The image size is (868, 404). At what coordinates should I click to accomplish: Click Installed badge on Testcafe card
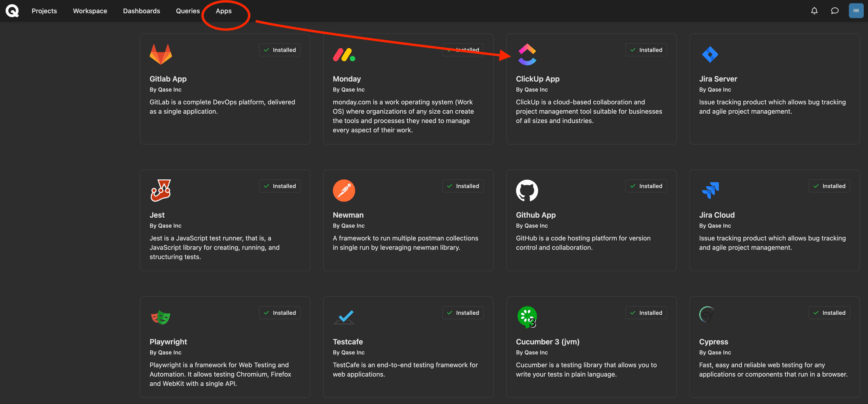pos(463,313)
